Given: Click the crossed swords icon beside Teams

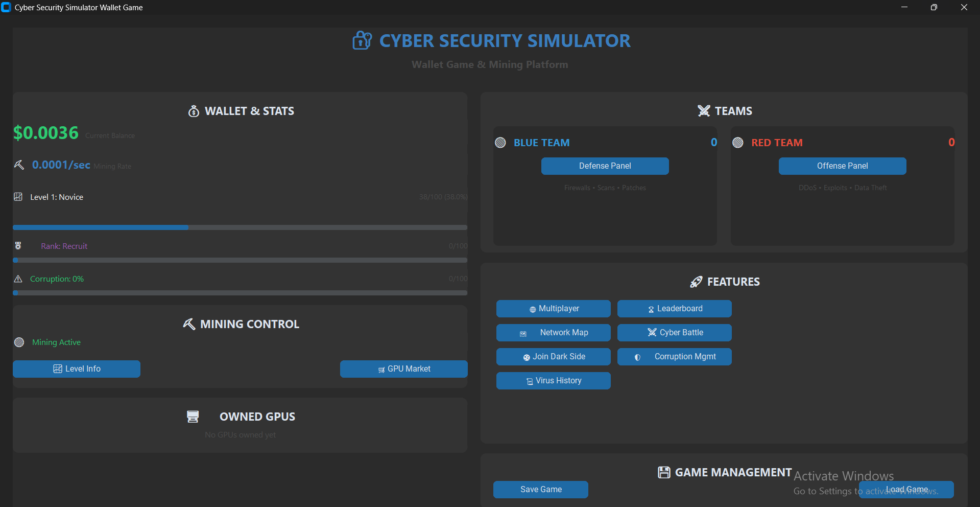Looking at the screenshot, I should pos(704,111).
